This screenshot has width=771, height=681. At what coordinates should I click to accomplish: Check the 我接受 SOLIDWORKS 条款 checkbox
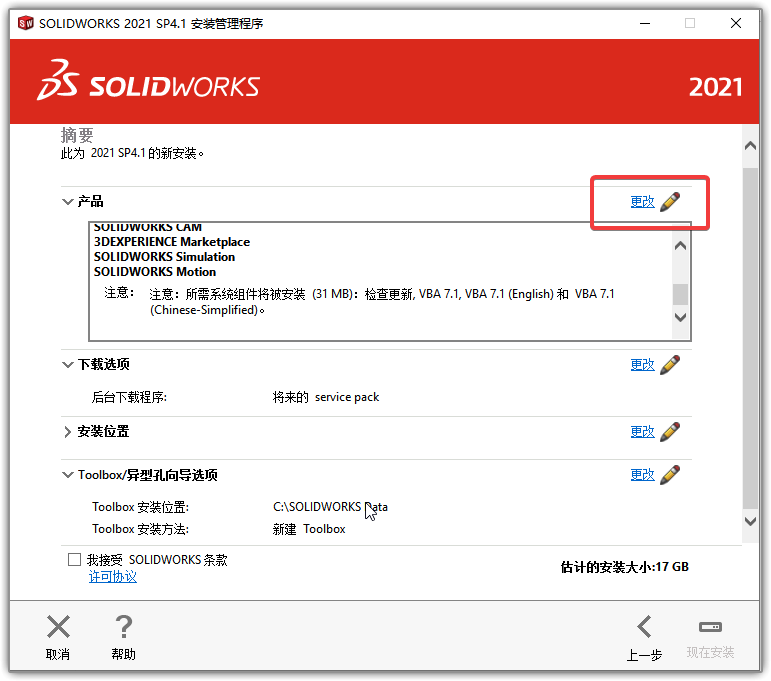pyautogui.click(x=74, y=560)
